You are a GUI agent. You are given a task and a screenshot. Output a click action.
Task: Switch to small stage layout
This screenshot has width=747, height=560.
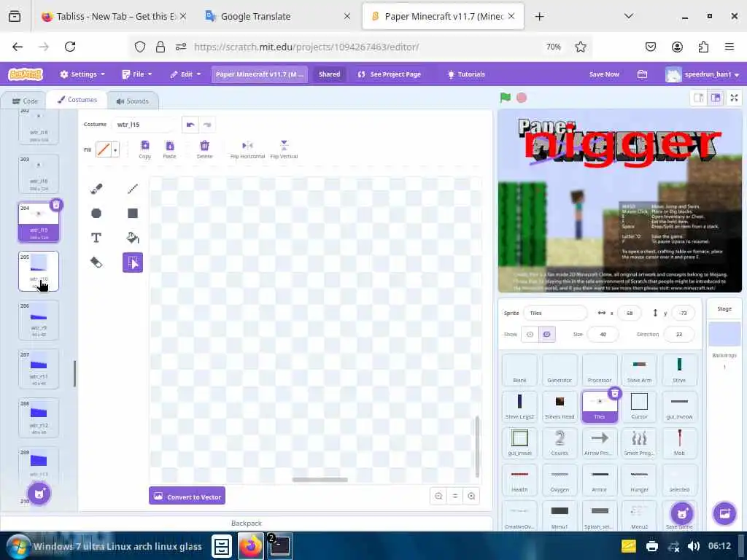pyautogui.click(x=699, y=98)
